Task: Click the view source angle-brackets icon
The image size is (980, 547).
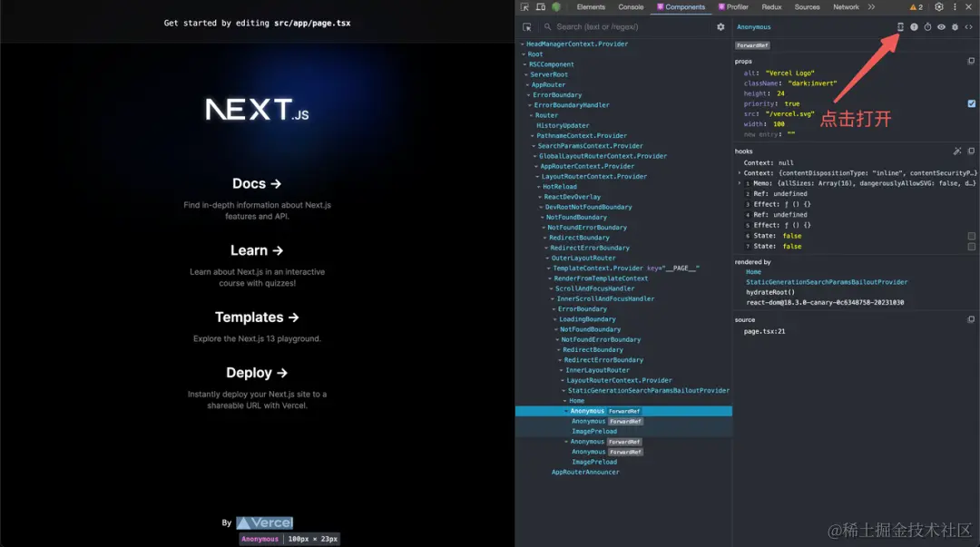Action: pyautogui.click(x=969, y=27)
